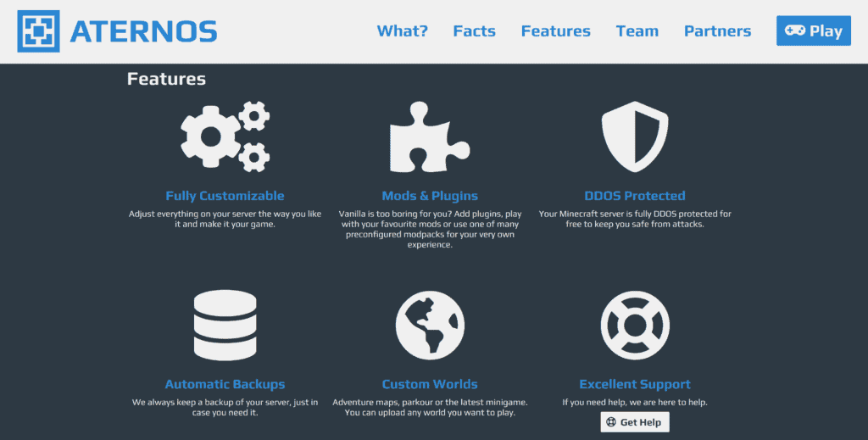Click the 'Adventure maps, parkour' description
The width and height of the screenshot is (868, 440).
pyautogui.click(x=430, y=407)
